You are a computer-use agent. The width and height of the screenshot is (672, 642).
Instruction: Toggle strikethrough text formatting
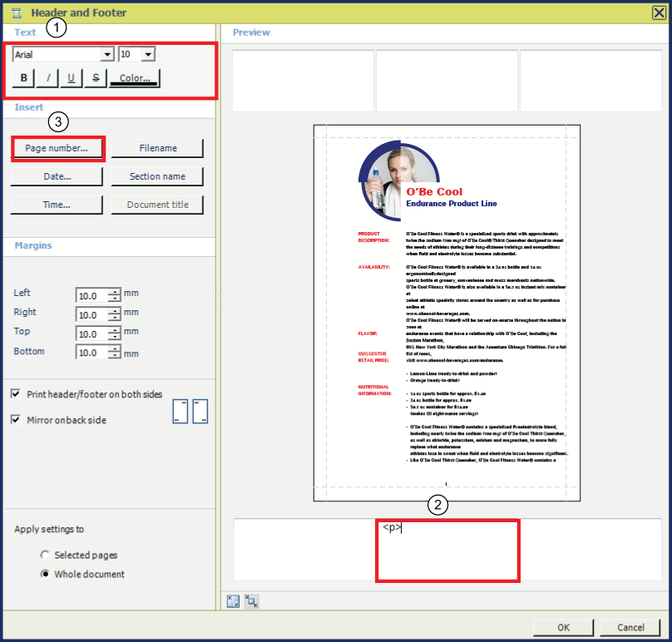tap(96, 78)
